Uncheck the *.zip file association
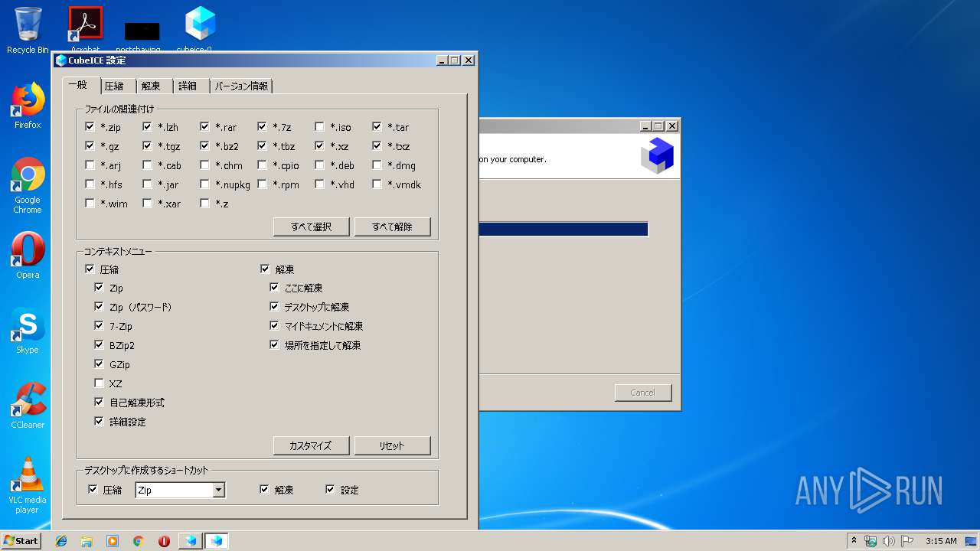This screenshot has height=551, width=980. (90, 127)
